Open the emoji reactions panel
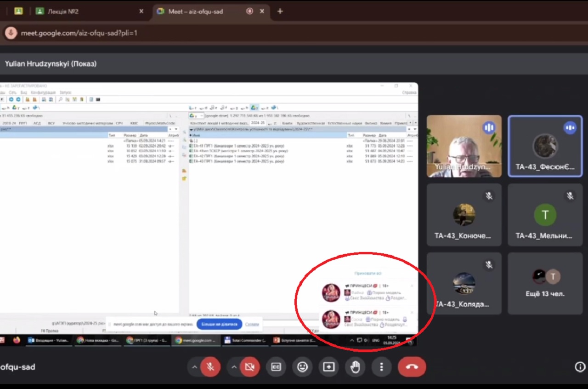The width and height of the screenshot is (588, 389). coord(302,367)
